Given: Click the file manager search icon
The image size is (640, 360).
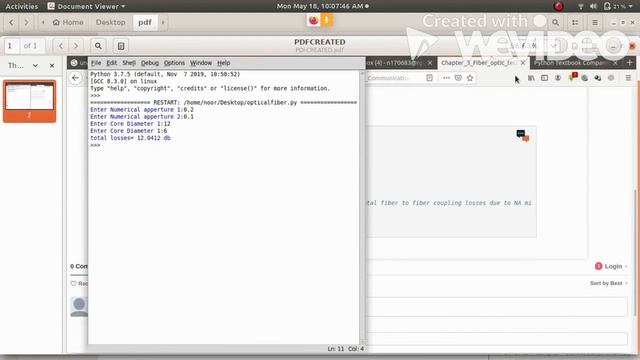Looking at the screenshot, I should point(556,22).
